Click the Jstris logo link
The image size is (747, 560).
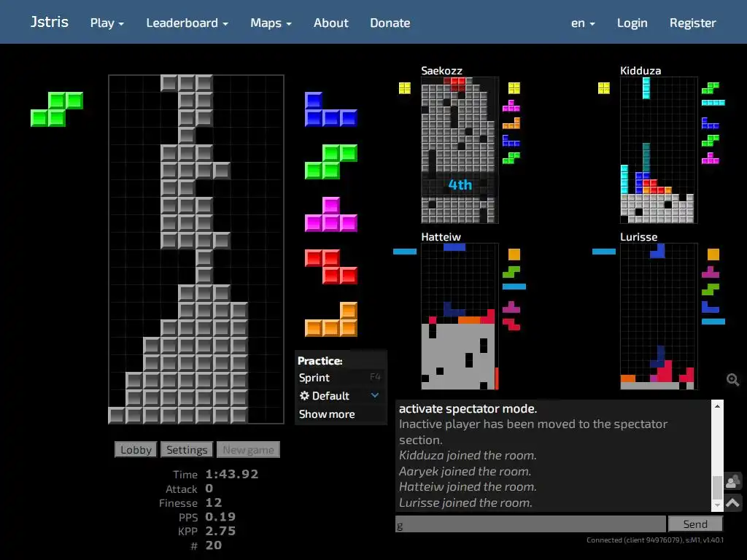click(50, 22)
